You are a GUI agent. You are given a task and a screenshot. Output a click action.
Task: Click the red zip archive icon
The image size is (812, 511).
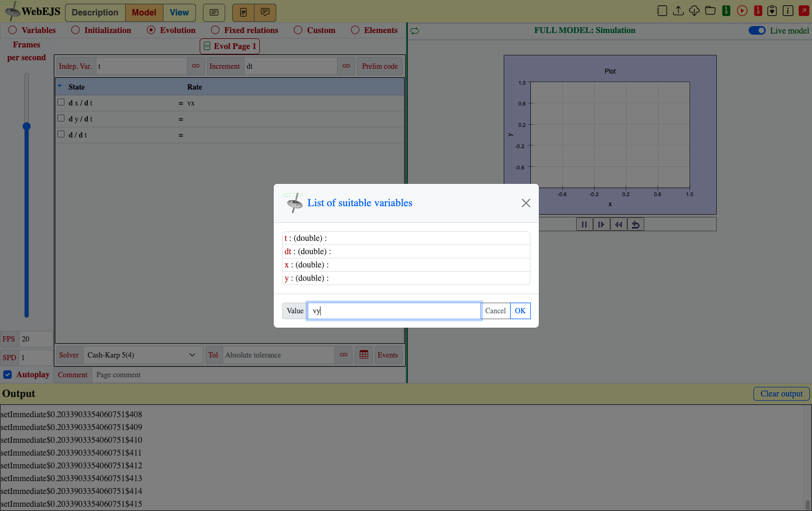[x=758, y=11]
